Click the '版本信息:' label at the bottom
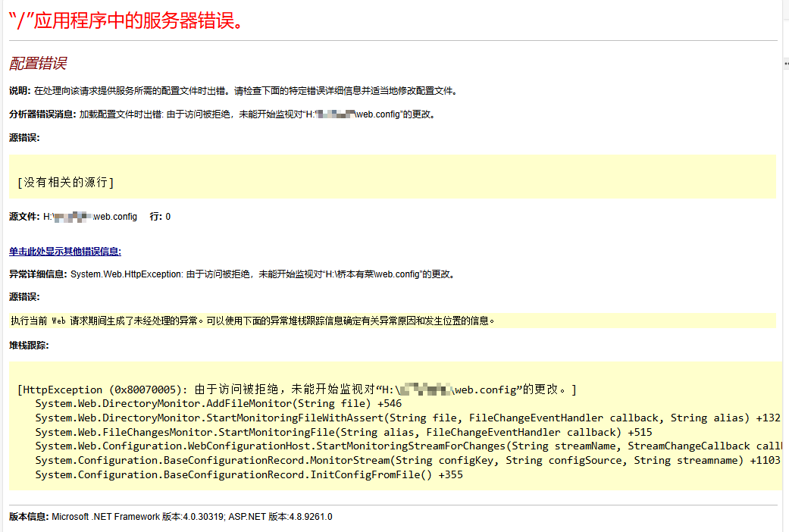Screen dimensions: 789x532 click(x=29, y=517)
